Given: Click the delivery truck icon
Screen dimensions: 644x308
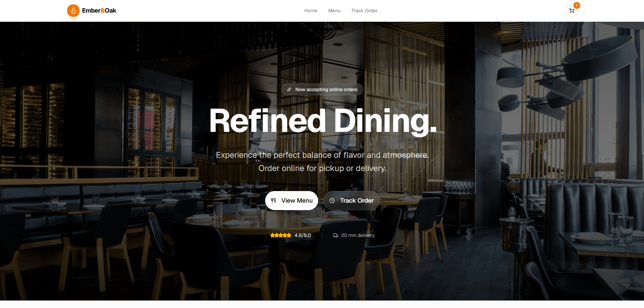Looking at the screenshot, I should [x=336, y=235].
